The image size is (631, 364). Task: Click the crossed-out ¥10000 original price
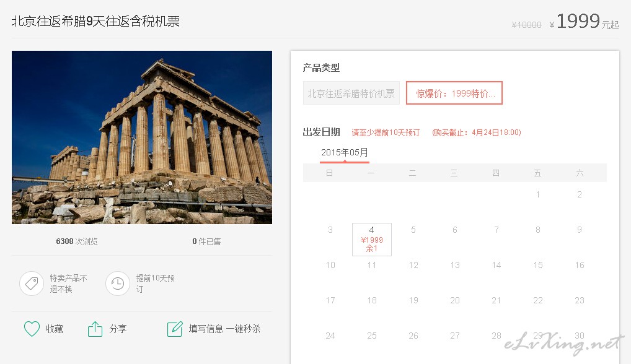point(526,25)
